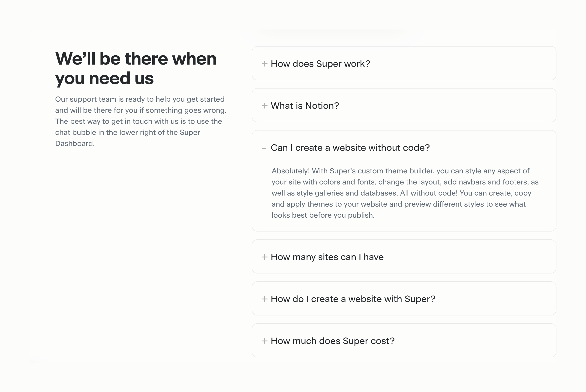This screenshot has height=392, width=586.
Task: Open the 'How do I create a website with Super?' title
Action: 353,299
